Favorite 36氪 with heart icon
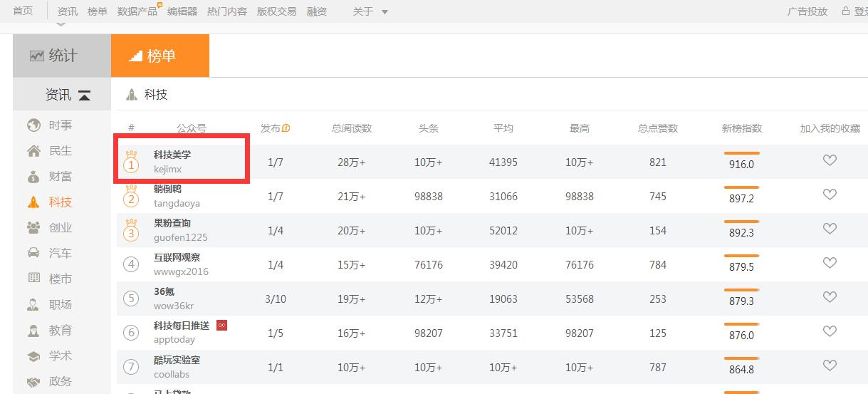The height and width of the screenshot is (394, 868). point(830,297)
